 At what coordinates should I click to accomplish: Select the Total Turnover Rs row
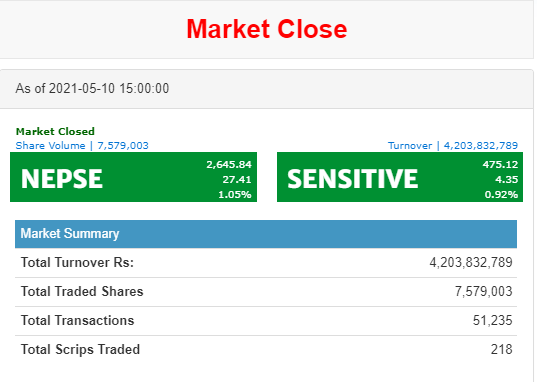click(266, 263)
